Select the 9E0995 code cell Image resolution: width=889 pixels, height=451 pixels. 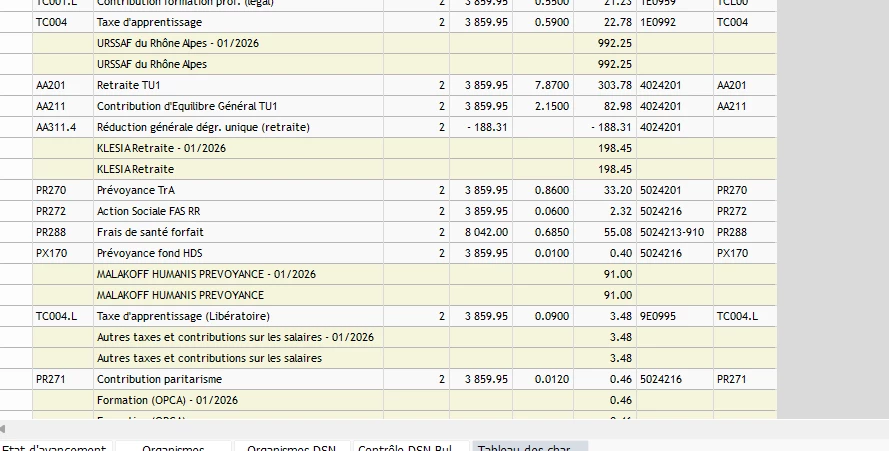tap(675, 316)
